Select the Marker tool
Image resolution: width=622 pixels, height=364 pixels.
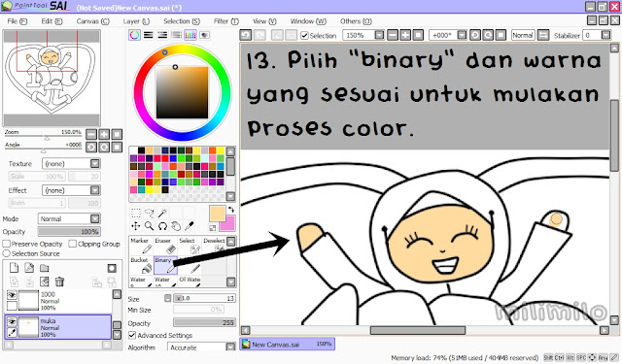tap(141, 246)
